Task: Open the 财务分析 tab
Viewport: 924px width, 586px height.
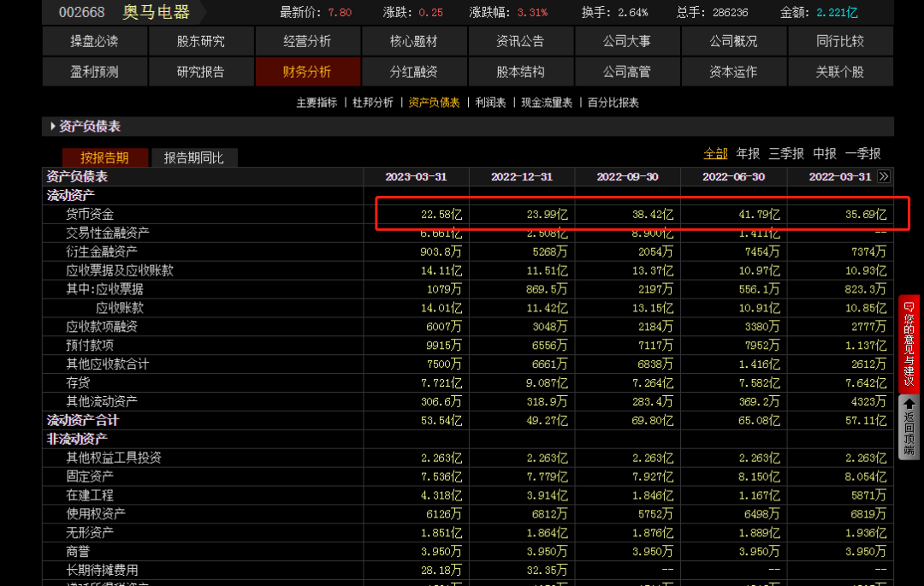Action: [307, 72]
